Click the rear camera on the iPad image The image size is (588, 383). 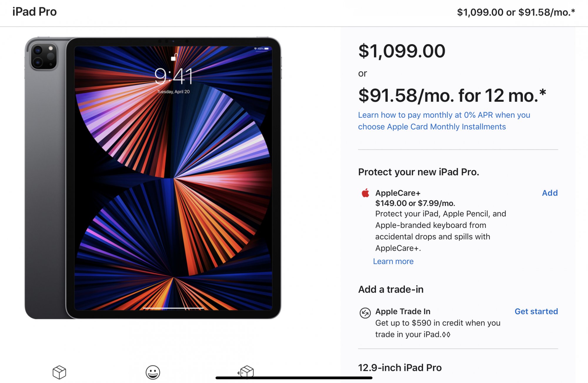pyautogui.click(x=44, y=57)
